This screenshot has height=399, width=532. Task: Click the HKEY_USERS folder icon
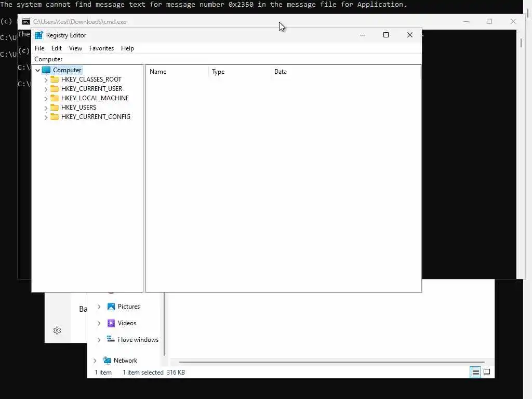[x=54, y=107]
